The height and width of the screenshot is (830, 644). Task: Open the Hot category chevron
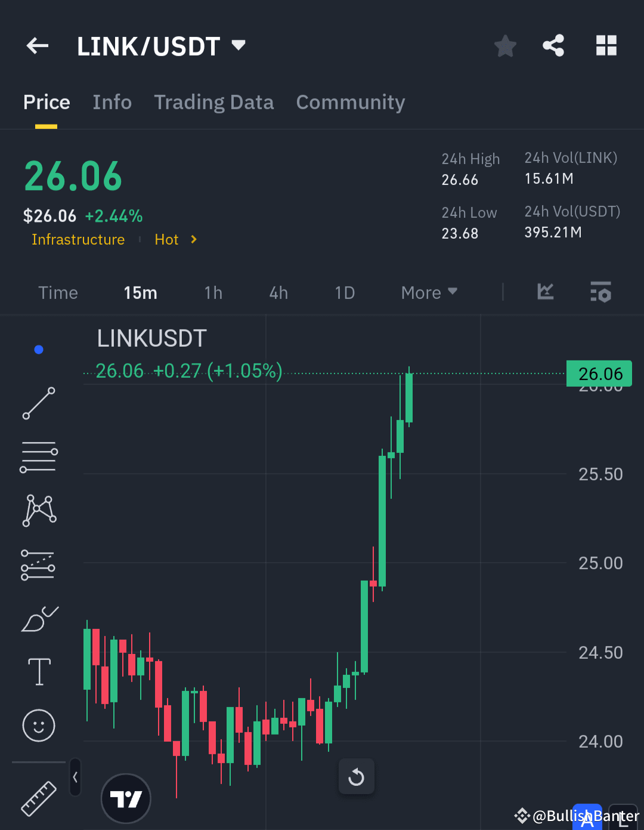(193, 239)
